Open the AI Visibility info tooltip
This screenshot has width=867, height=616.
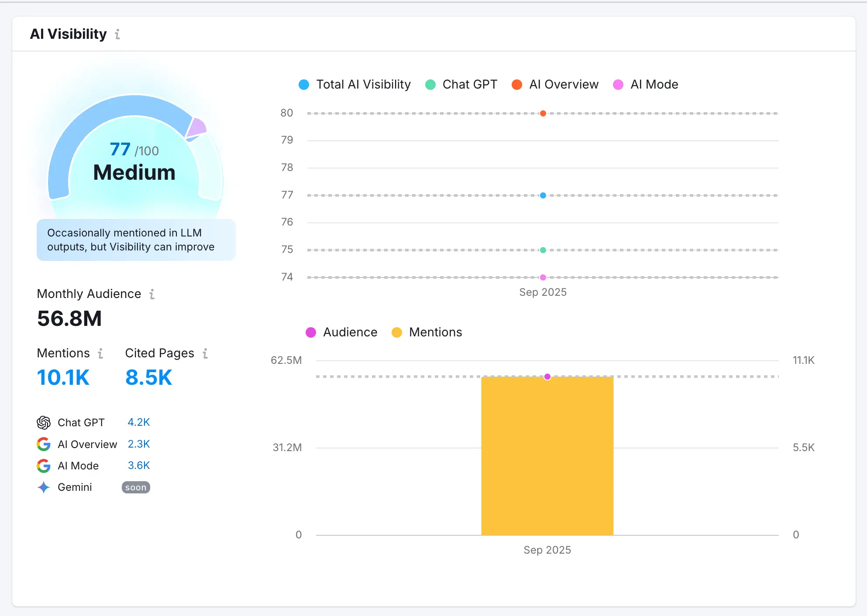[x=117, y=34]
